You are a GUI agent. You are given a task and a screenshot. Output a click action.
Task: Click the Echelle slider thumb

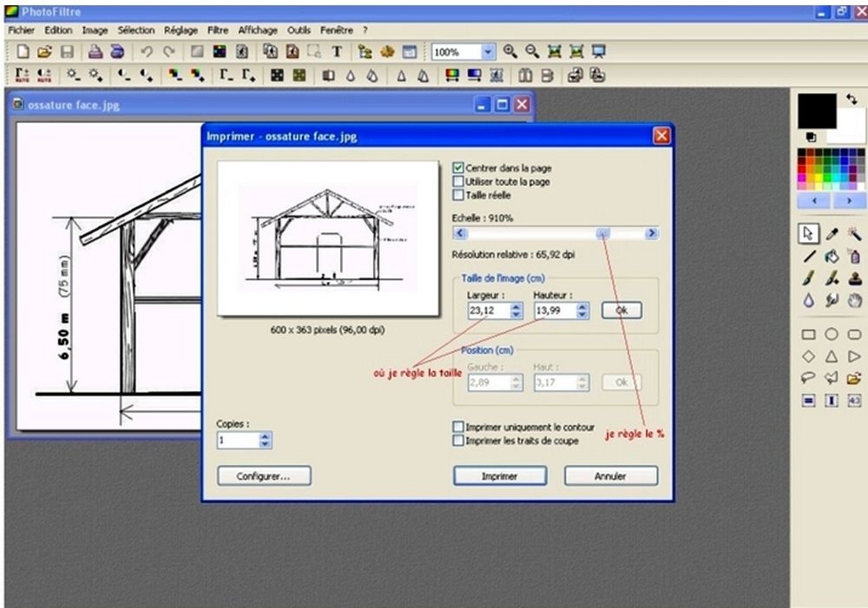(602, 233)
